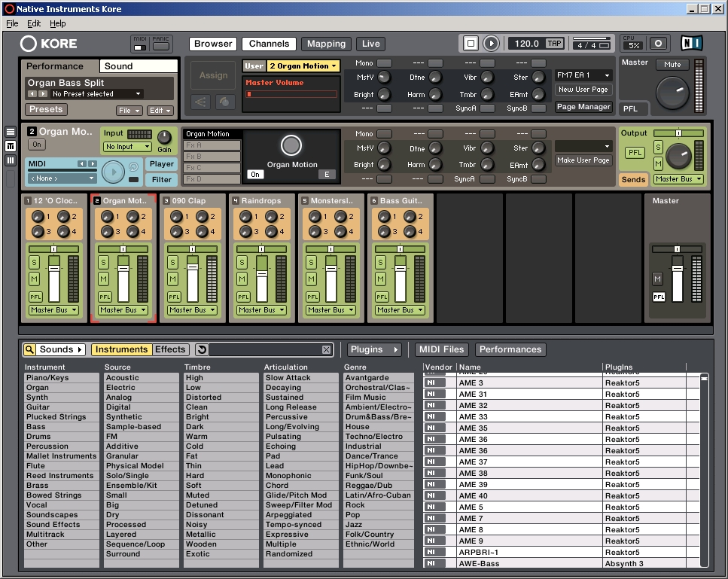Click the transport Stop button
The image size is (728, 579).
(471, 44)
